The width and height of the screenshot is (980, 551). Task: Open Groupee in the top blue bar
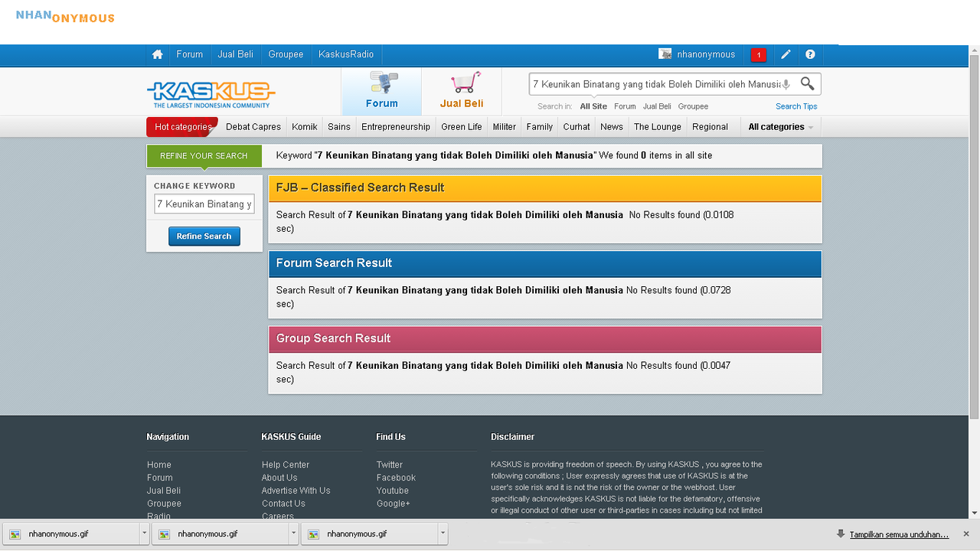point(286,54)
